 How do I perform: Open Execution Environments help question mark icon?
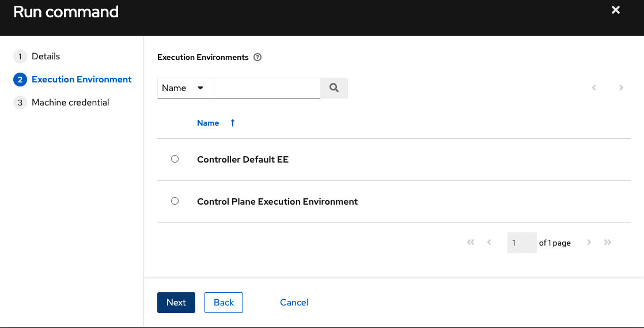click(257, 58)
